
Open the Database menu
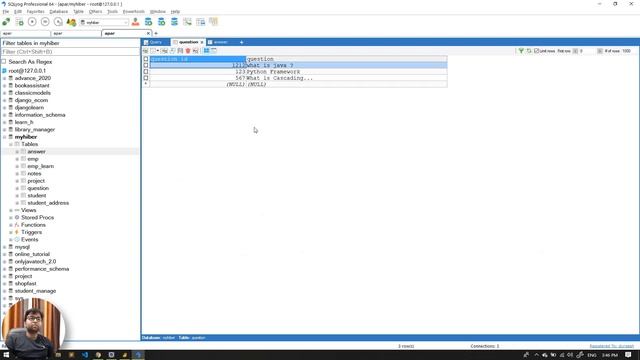[59, 11]
